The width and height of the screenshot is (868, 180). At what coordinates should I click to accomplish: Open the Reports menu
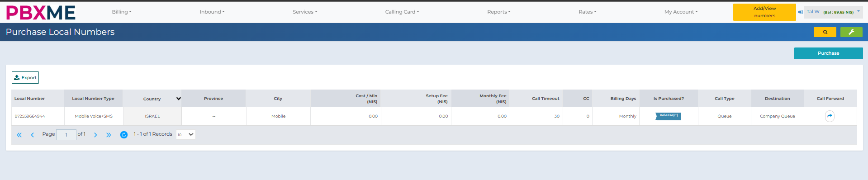click(499, 12)
